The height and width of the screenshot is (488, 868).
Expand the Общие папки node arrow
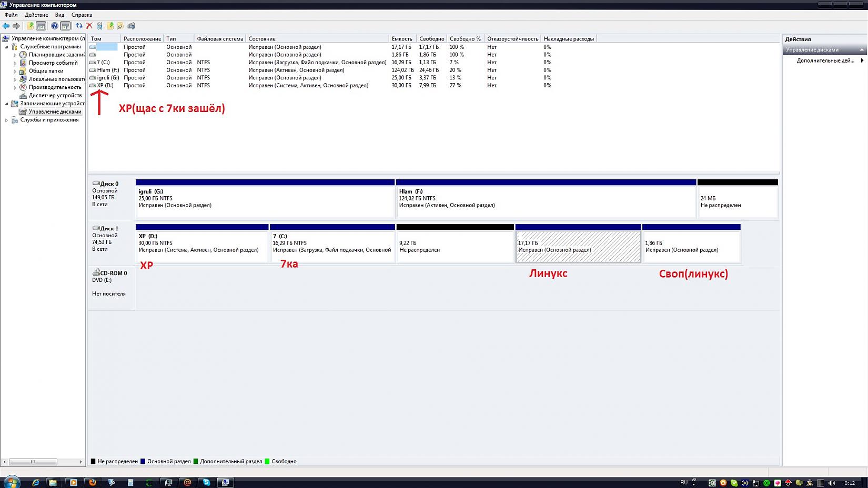(x=15, y=71)
